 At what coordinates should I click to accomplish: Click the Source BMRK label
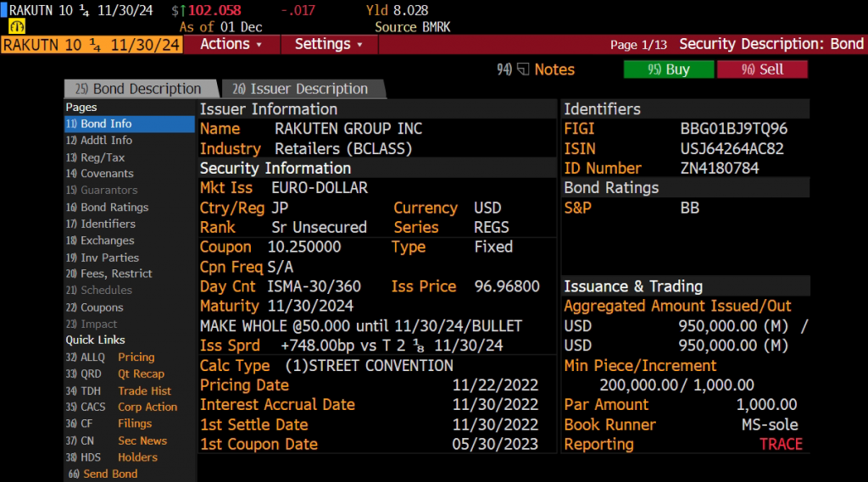(x=413, y=27)
